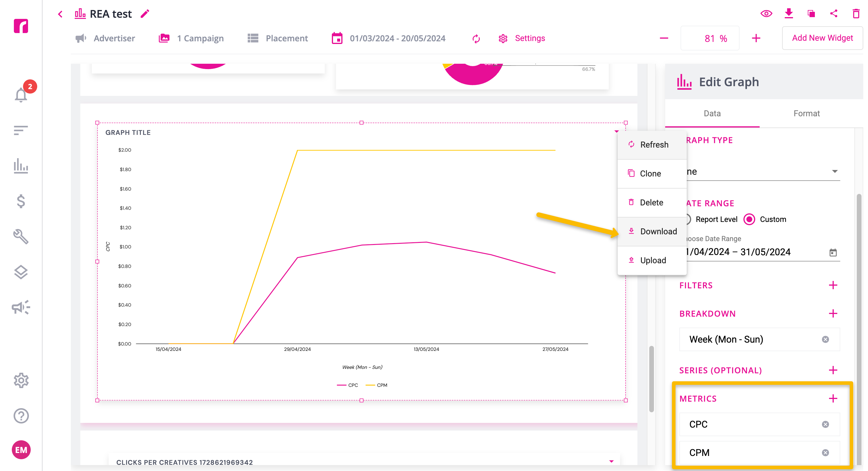This screenshot has width=868, height=471.
Task: Open the megaphone campaigns sidebar icon
Action: pos(21,307)
